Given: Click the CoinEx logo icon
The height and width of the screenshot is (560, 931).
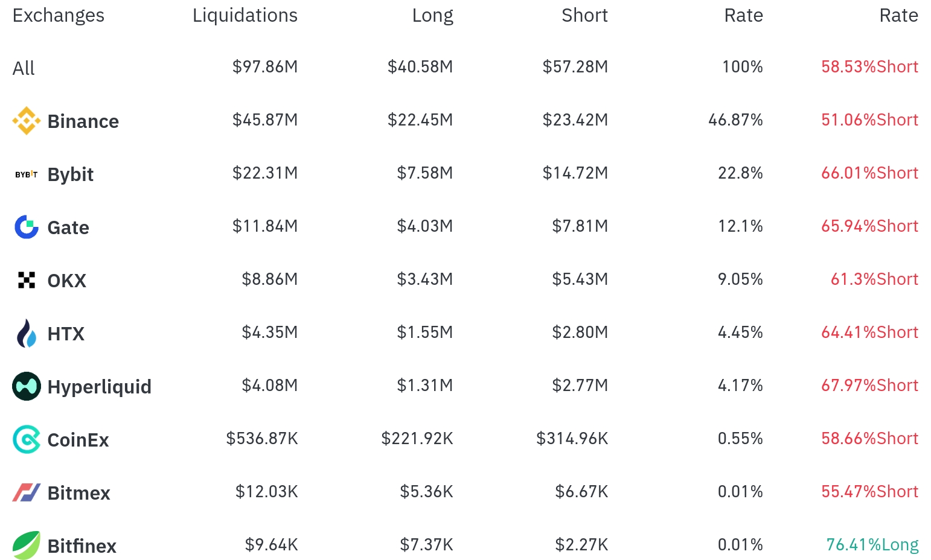Looking at the screenshot, I should pyautogui.click(x=26, y=439).
